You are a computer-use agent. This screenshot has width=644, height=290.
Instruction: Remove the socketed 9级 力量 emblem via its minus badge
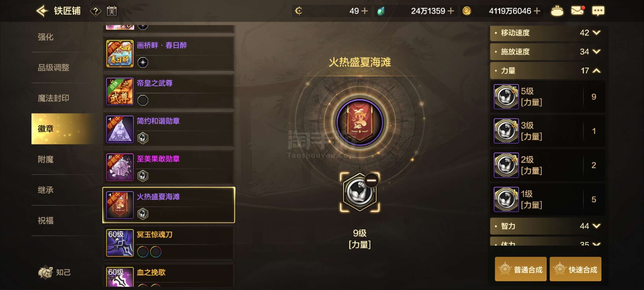coord(371,180)
